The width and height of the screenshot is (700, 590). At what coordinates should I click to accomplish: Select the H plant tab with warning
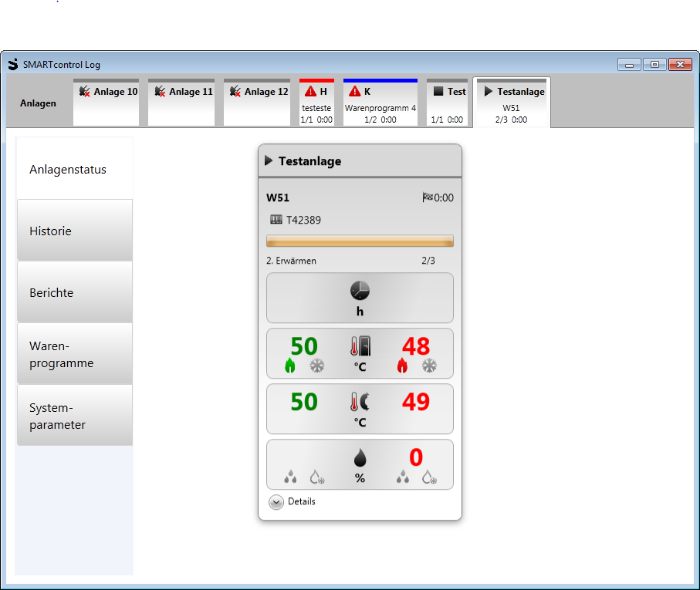316,102
